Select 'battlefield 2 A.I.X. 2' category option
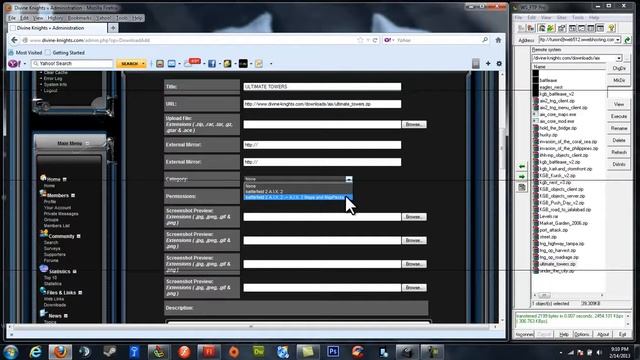Image resolution: width=640 pixels, height=360 pixels. pos(298,191)
